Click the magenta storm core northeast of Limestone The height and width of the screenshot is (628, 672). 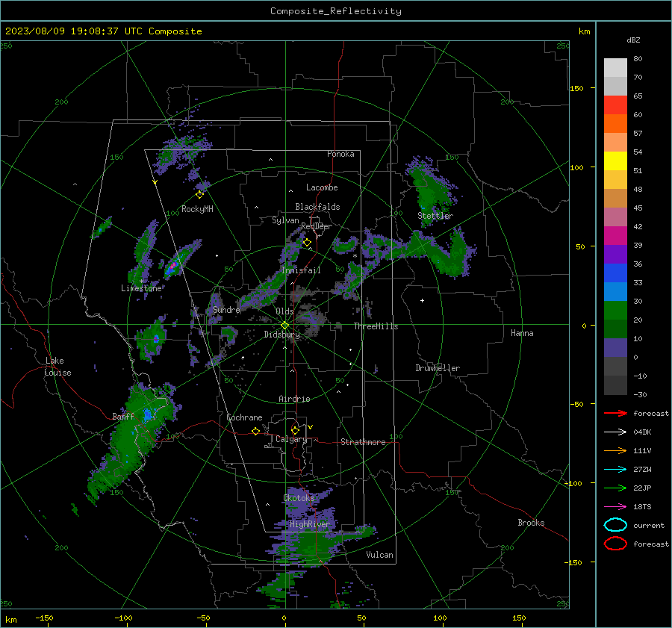tap(172, 267)
